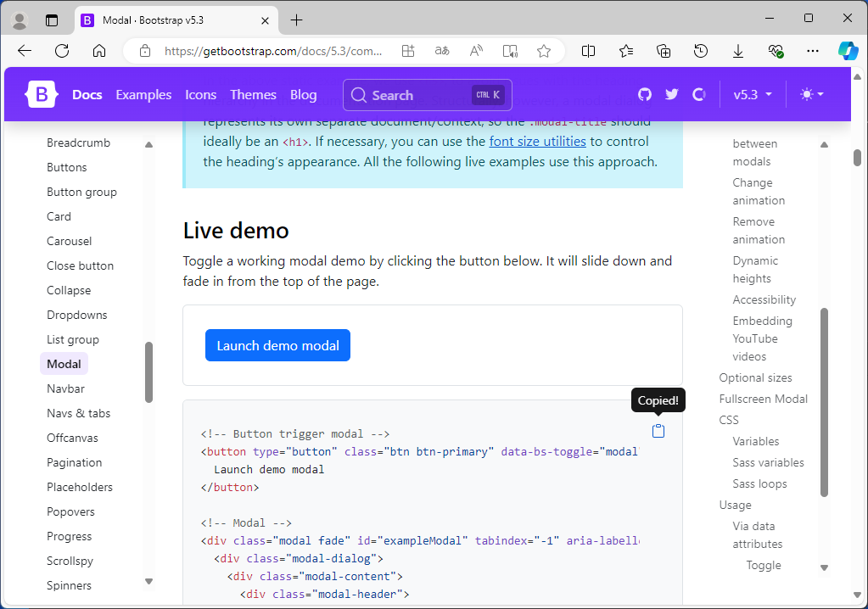The height and width of the screenshot is (609, 868).
Task: Open the favorites list
Action: [x=626, y=51]
